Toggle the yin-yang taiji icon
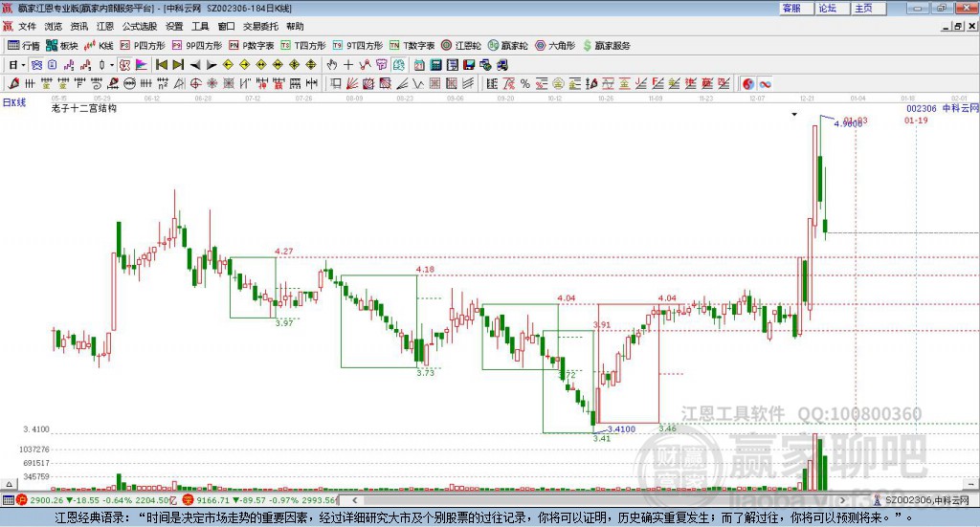Image resolution: width=980 pixels, height=527 pixels. (748, 83)
